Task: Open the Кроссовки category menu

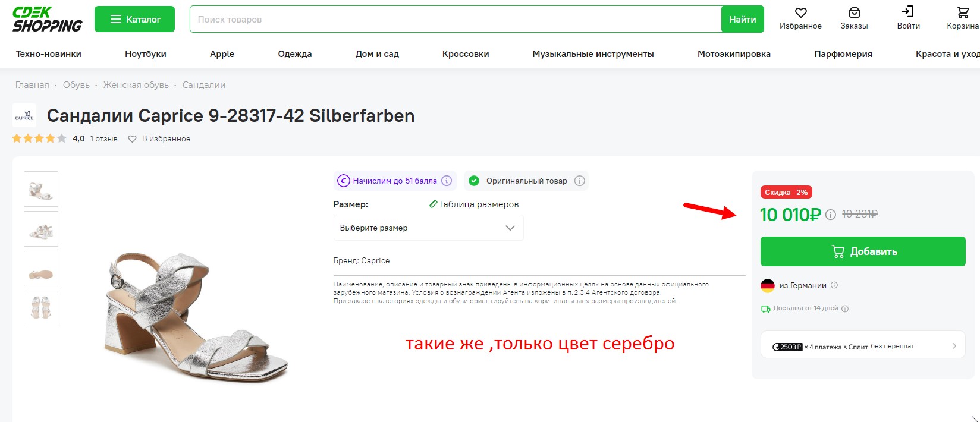Action: tap(466, 54)
